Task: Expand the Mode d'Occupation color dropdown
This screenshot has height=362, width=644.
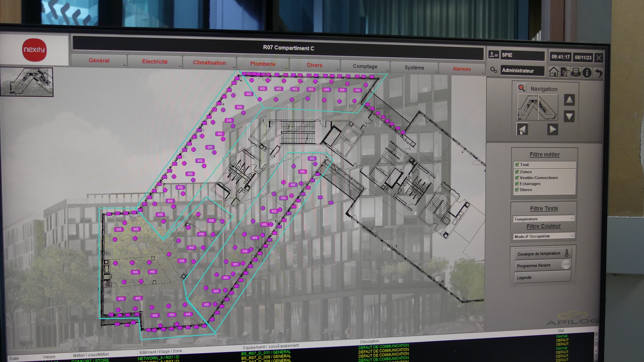Action: click(x=544, y=236)
